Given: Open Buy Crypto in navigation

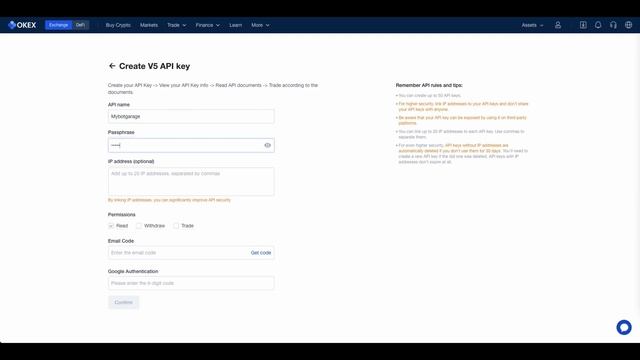Looking at the screenshot, I should click(118, 25).
